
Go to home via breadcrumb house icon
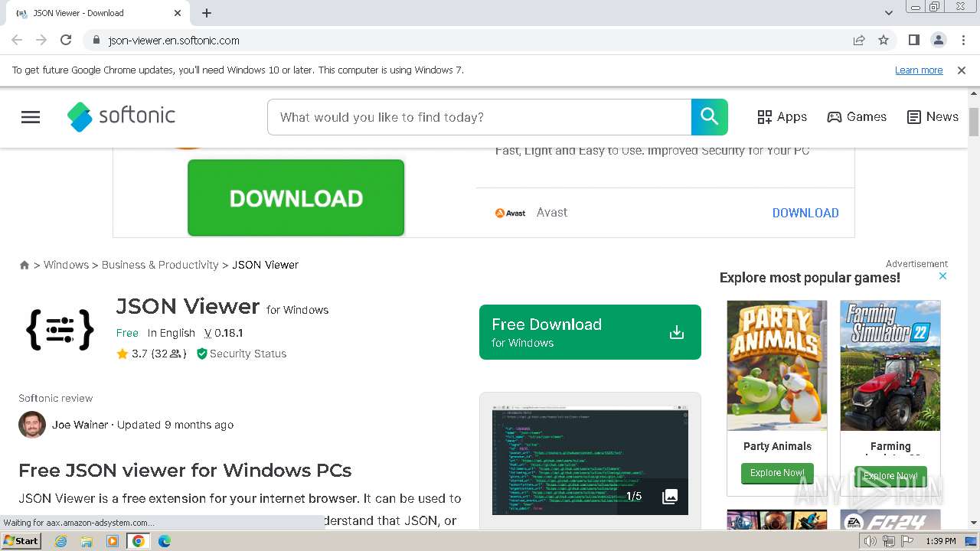[x=24, y=265]
